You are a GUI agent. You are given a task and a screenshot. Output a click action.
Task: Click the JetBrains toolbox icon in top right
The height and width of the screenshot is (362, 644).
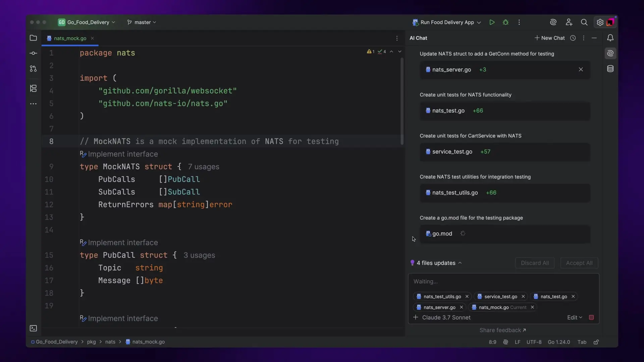click(x=611, y=22)
